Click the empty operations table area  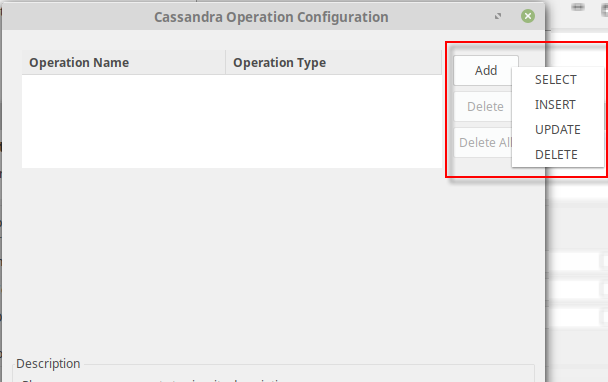tap(232, 121)
